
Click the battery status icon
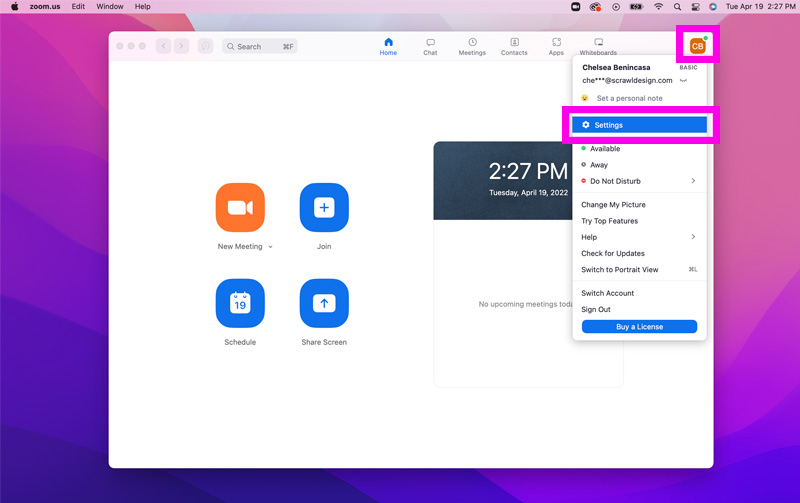636,7
